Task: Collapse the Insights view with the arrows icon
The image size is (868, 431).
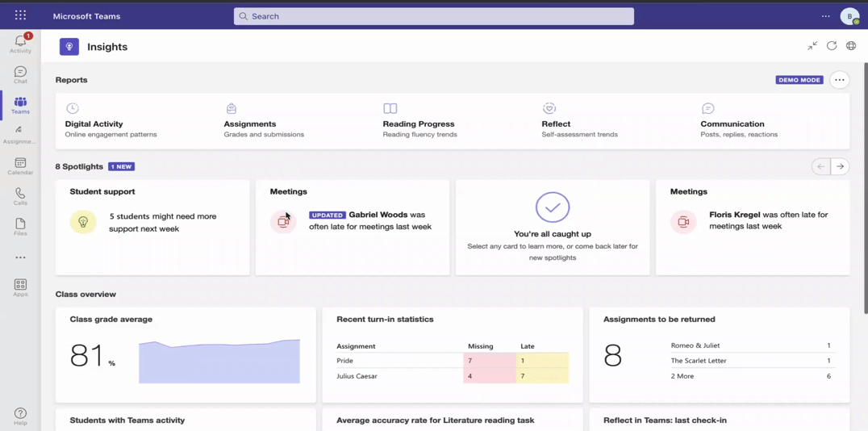Action: pos(812,46)
